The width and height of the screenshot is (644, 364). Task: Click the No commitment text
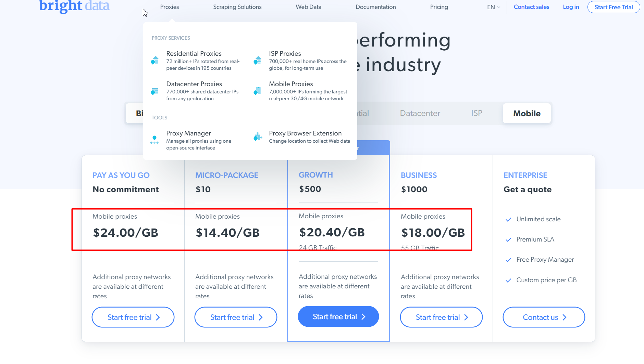tap(126, 190)
